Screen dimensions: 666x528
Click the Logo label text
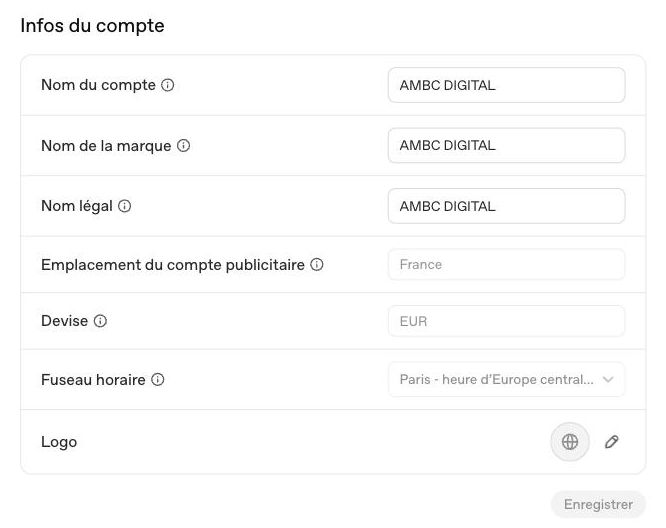[59, 442]
